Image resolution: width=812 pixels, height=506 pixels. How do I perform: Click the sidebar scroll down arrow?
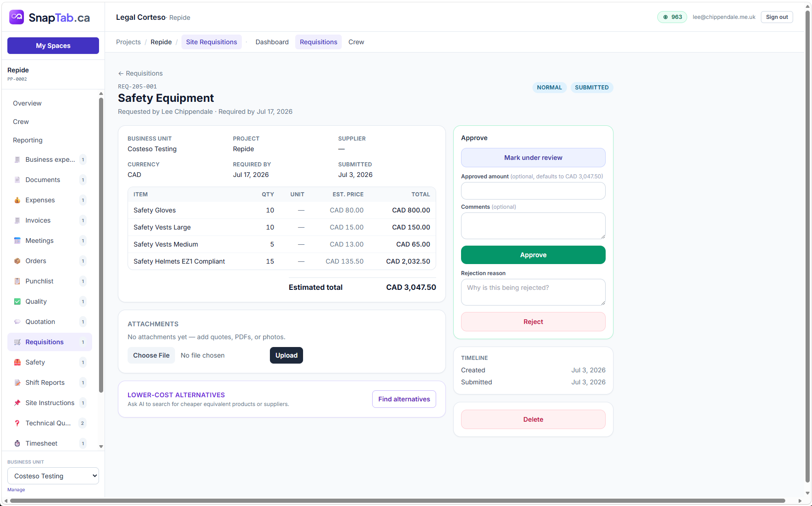pos(101,447)
